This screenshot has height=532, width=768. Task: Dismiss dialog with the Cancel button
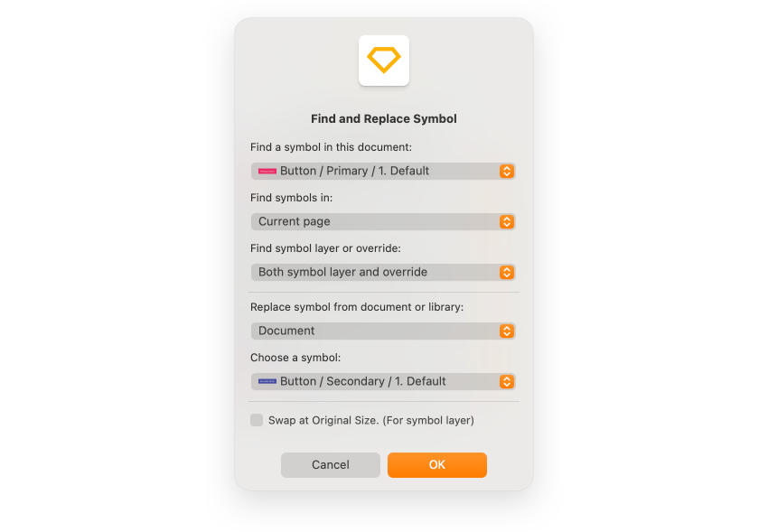pos(331,465)
